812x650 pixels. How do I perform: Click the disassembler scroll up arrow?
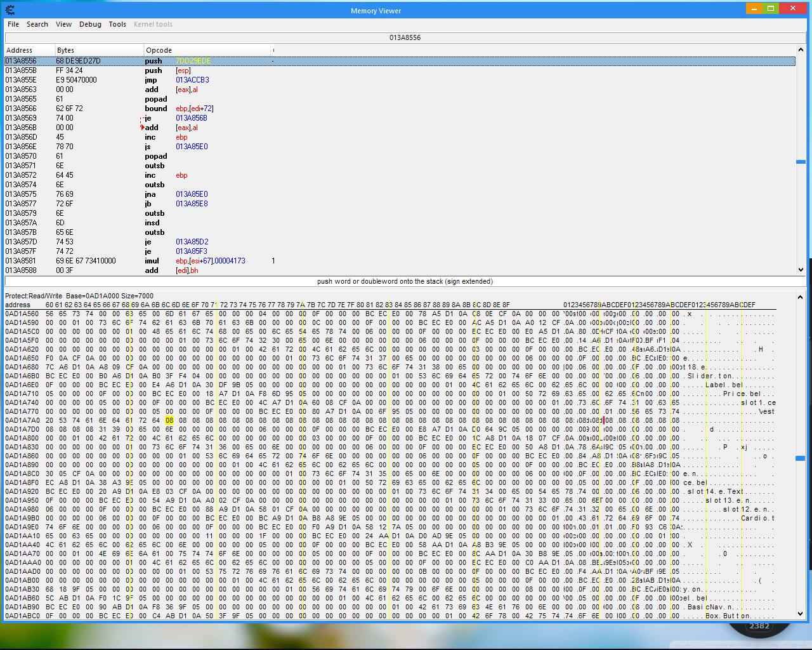(x=801, y=50)
